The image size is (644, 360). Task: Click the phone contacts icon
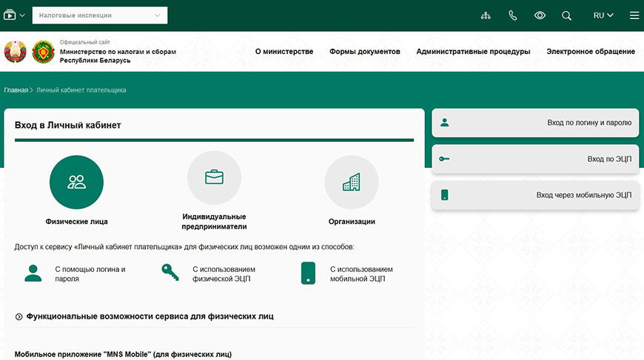point(513,16)
